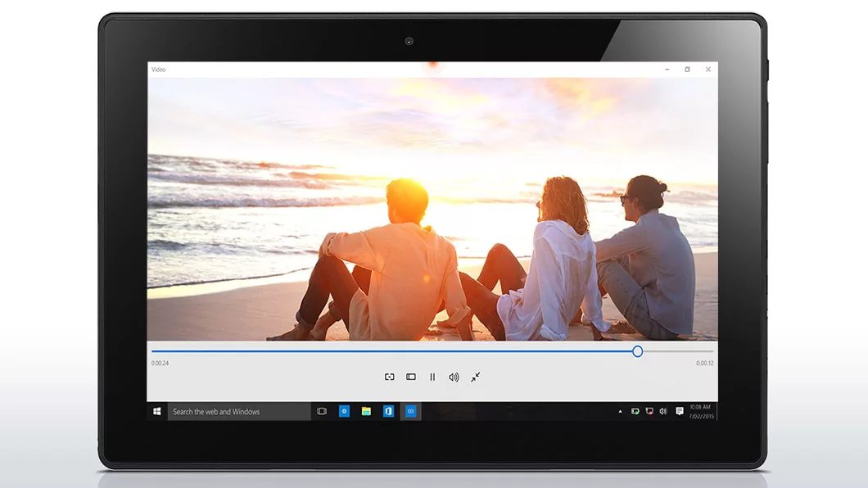Click the taskbar clock and date
Viewport: 868px width, 488px height.
click(701, 411)
